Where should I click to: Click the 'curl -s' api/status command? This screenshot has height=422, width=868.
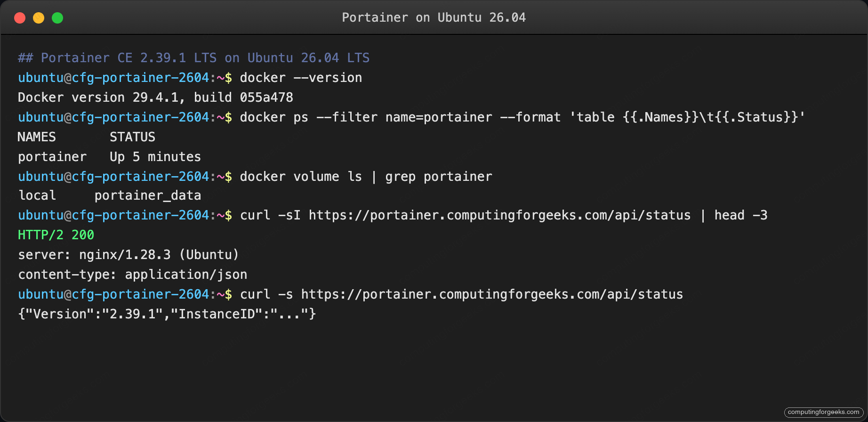click(x=461, y=294)
